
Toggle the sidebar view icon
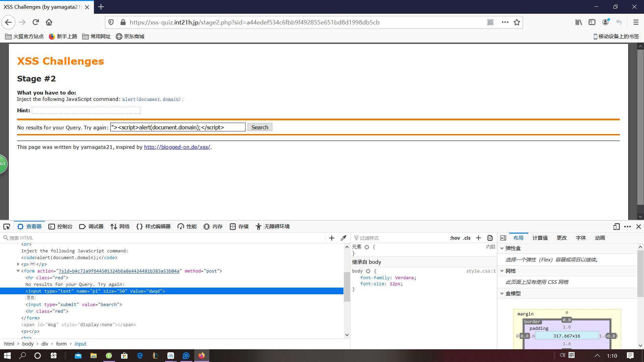(592, 22)
